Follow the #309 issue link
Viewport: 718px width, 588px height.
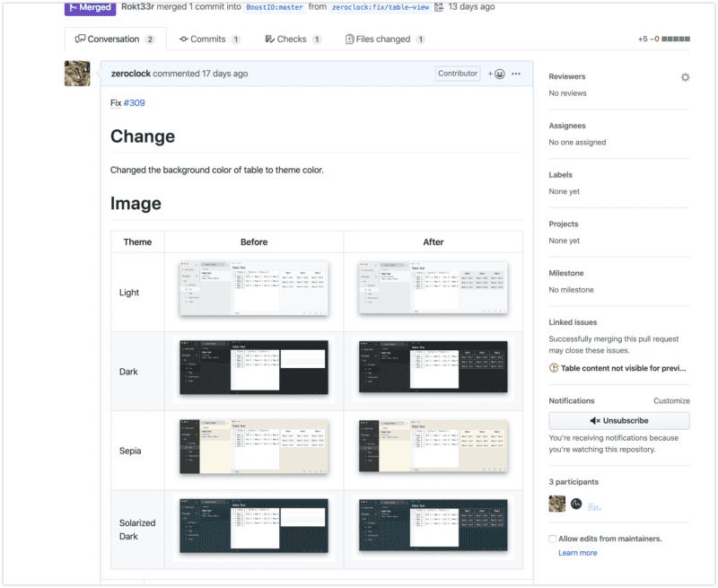pyautogui.click(x=134, y=103)
